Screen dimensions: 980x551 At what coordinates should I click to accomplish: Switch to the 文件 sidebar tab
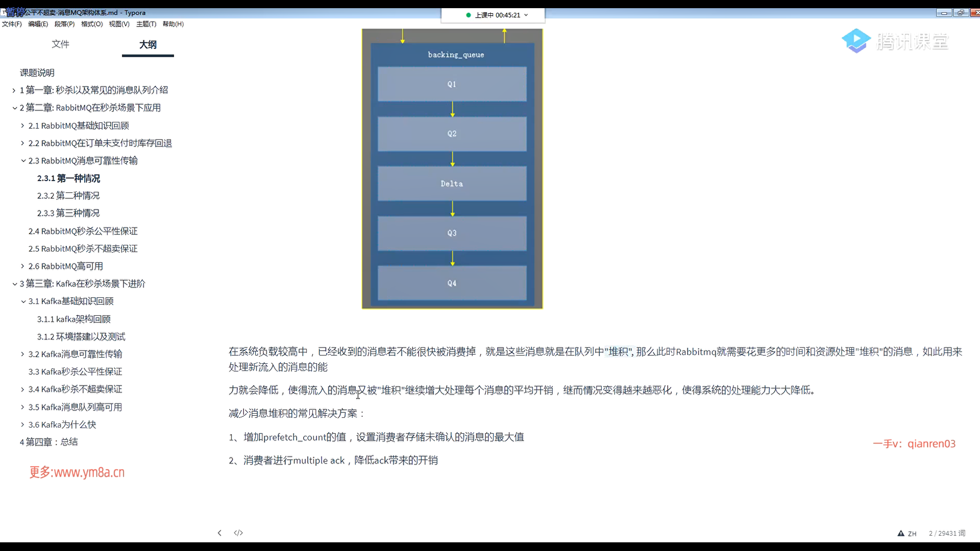(60, 44)
